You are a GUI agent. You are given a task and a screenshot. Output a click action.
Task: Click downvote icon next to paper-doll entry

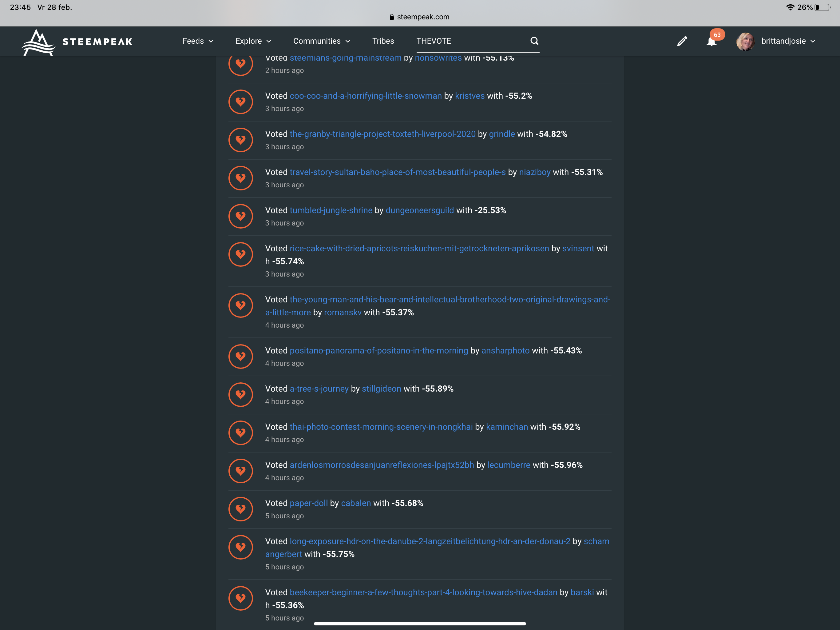click(241, 509)
